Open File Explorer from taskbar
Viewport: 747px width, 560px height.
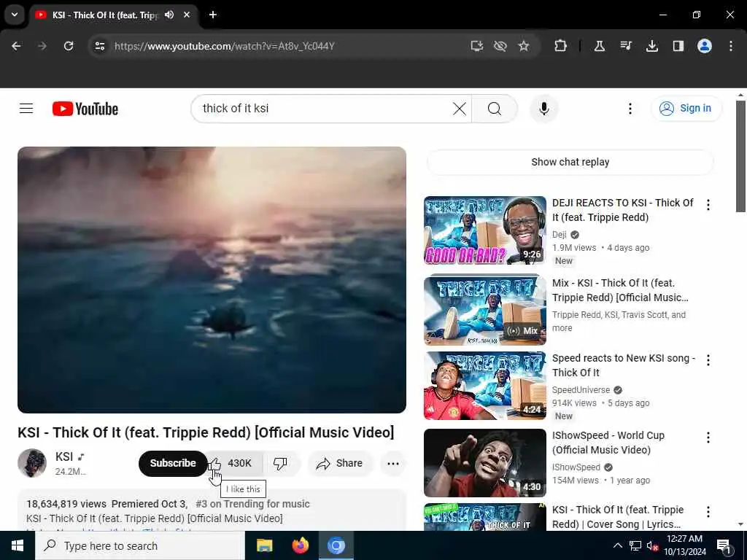264,545
